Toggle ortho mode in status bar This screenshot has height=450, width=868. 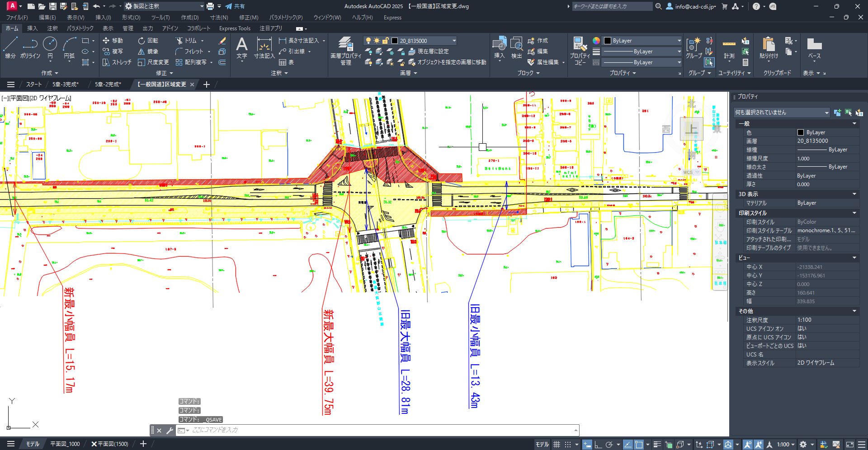[598, 445]
